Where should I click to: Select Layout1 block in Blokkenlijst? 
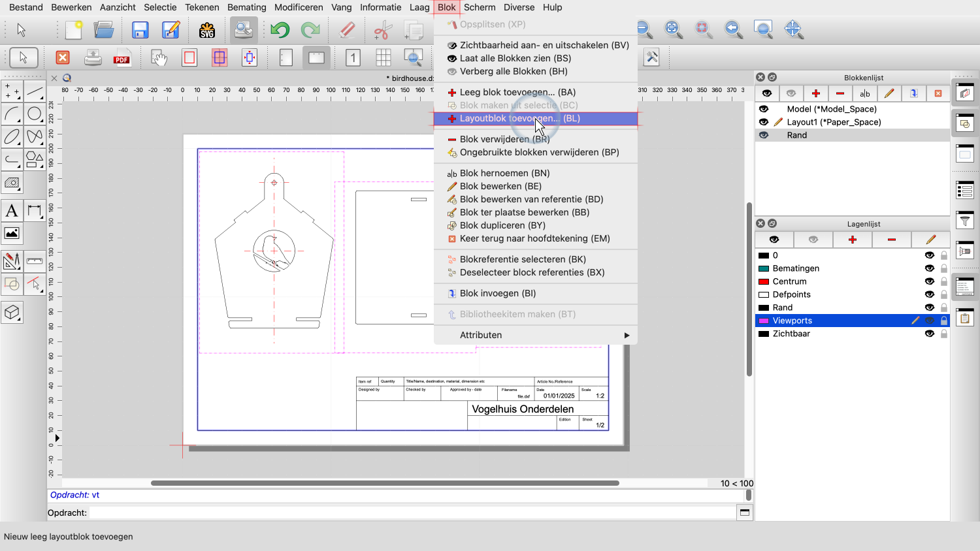click(834, 122)
